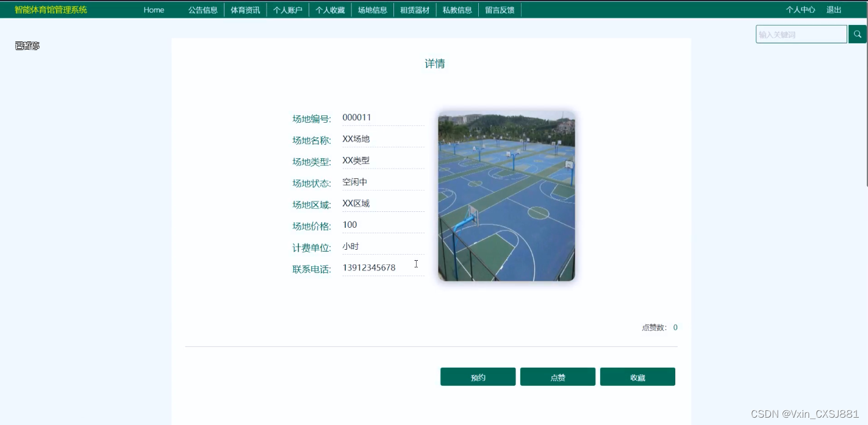Click the venue number value 000011
868x425 pixels.
(357, 117)
